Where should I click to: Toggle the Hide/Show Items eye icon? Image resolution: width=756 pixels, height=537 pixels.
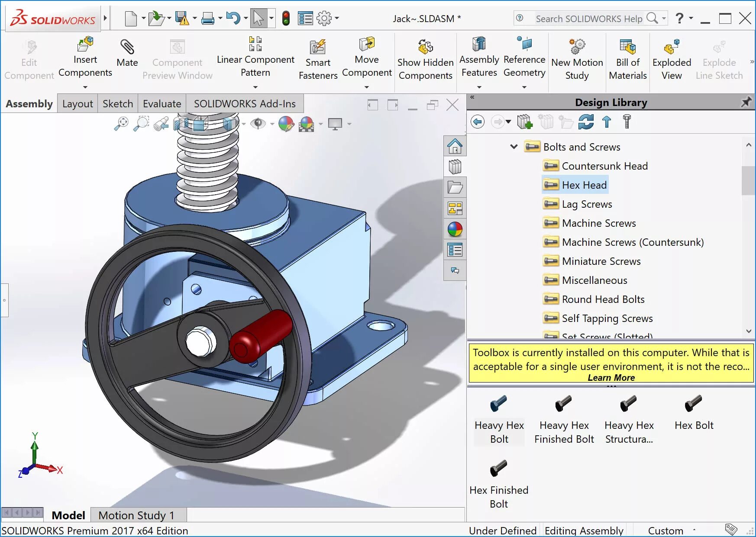[258, 124]
